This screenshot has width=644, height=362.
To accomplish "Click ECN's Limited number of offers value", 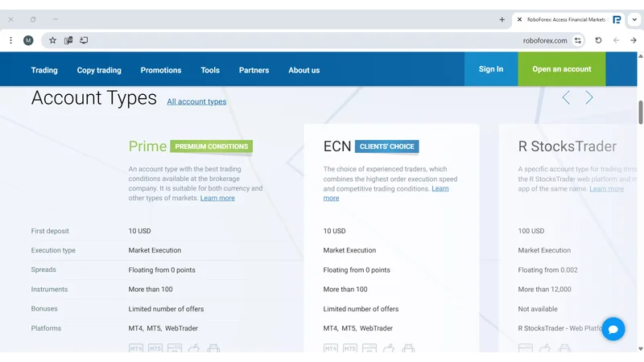I will tap(361, 309).
